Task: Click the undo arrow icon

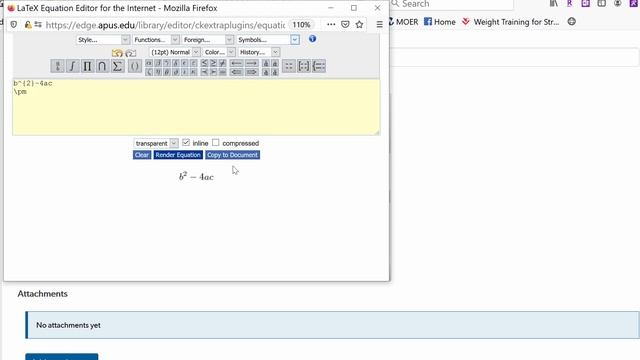Action: pos(117,53)
